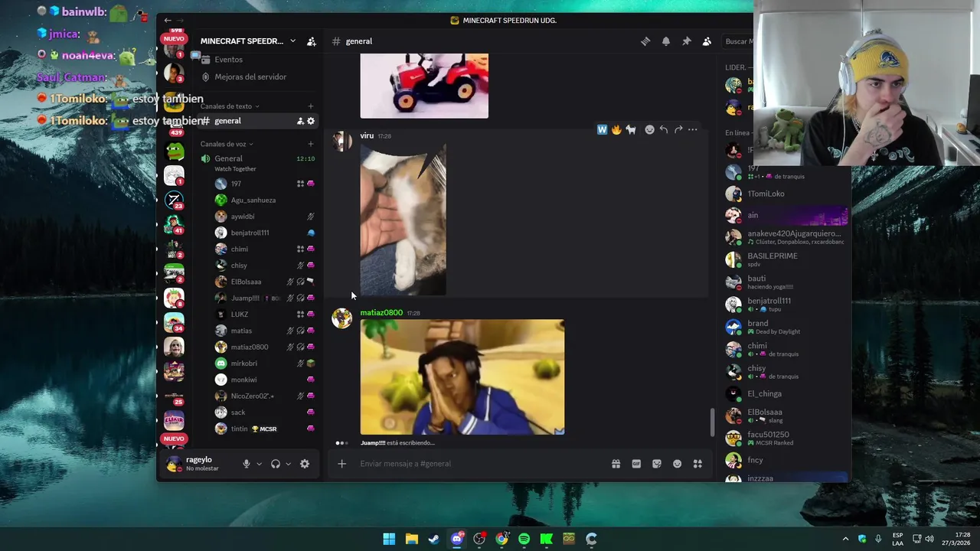The width and height of the screenshot is (980, 551).
Task: Open the gift Nitro icon
Action: (x=616, y=464)
